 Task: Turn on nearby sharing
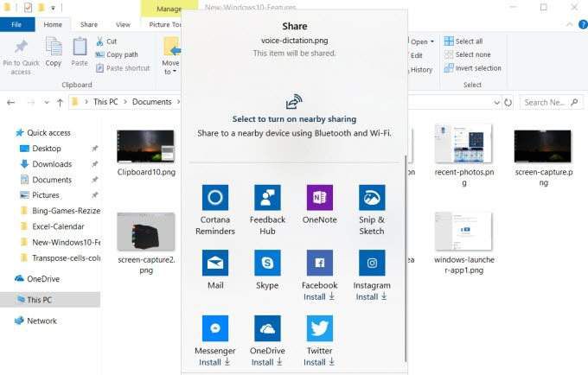(x=294, y=119)
